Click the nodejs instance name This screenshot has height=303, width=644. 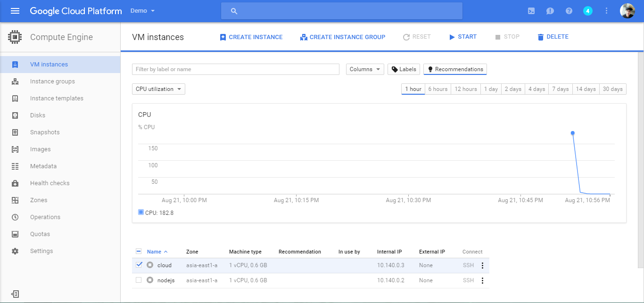[x=166, y=280]
